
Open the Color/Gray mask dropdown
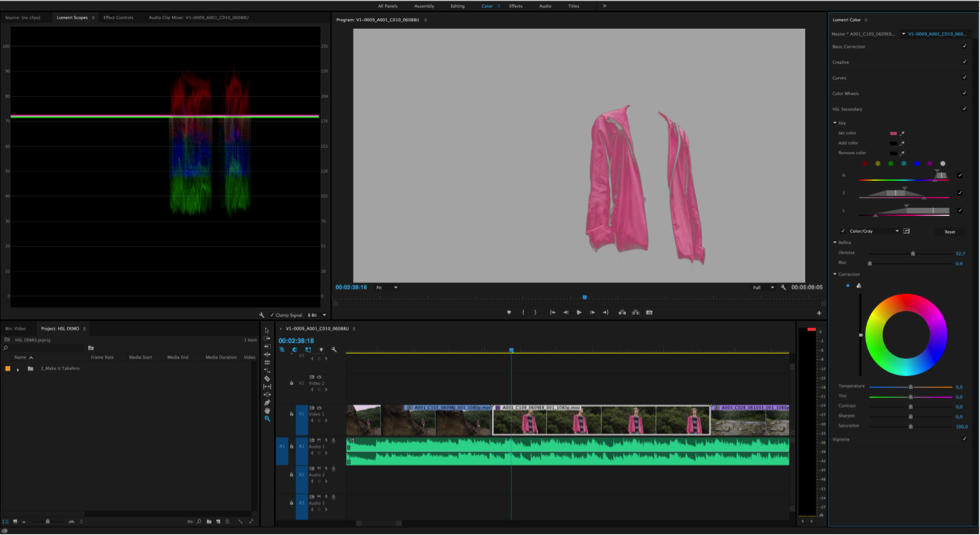click(896, 231)
